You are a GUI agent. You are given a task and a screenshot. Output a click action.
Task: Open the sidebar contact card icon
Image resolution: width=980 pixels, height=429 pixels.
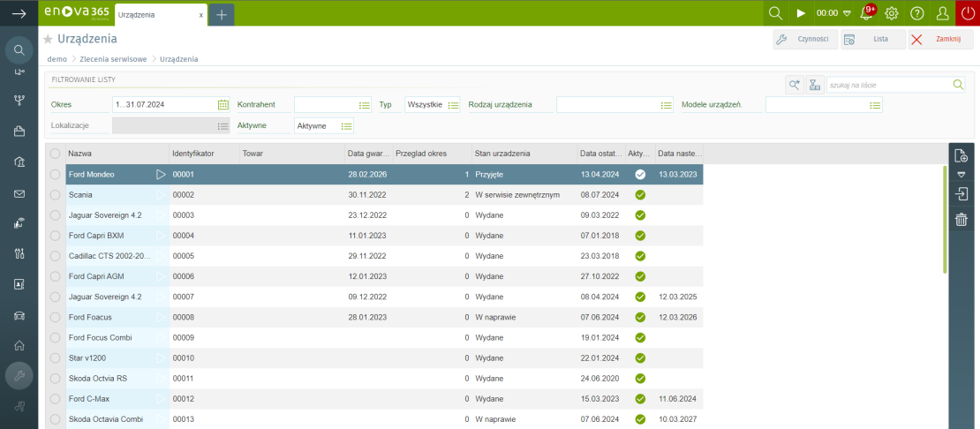pyautogui.click(x=19, y=285)
